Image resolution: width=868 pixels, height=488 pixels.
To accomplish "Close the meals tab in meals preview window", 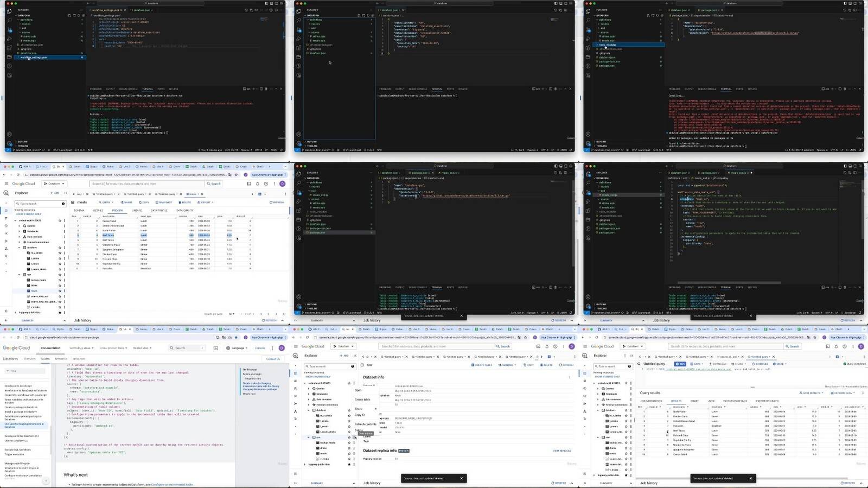I will click(202, 194).
